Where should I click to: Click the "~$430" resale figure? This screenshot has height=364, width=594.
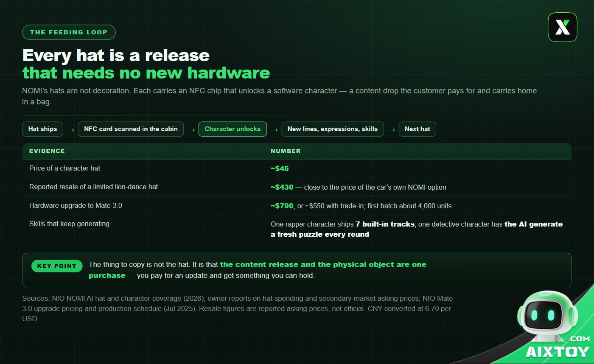click(x=282, y=187)
